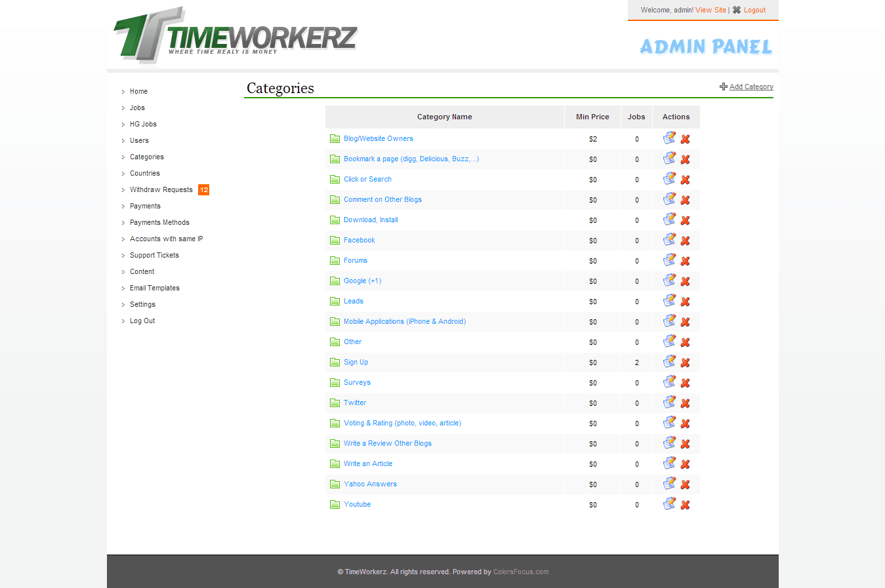Image resolution: width=885 pixels, height=588 pixels.
Task: Open the Mobile Applications category link
Action: tap(405, 322)
